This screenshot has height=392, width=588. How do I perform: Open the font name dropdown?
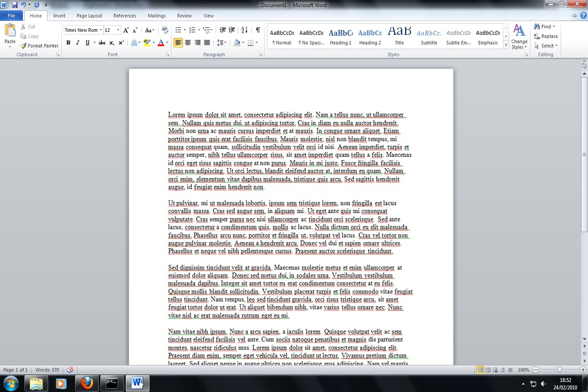(100, 30)
